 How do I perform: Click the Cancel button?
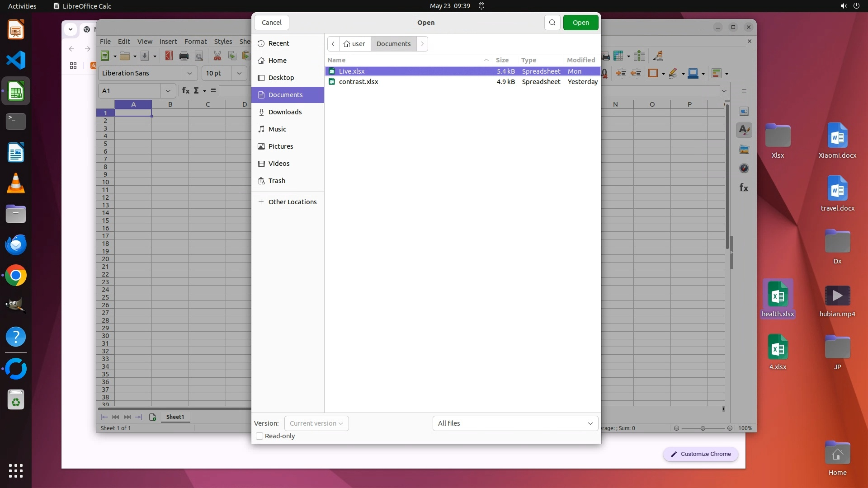pos(271,23)
